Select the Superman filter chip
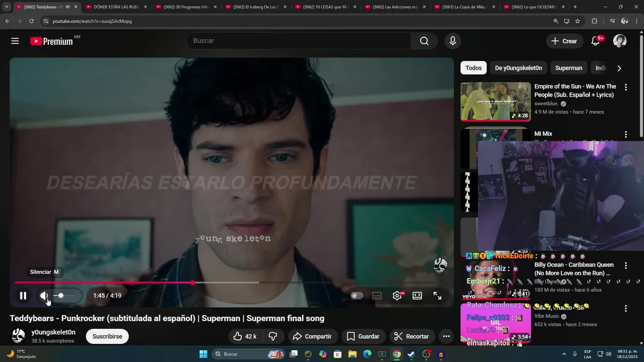Screen dimensions: 644x362 pos(569,68)
